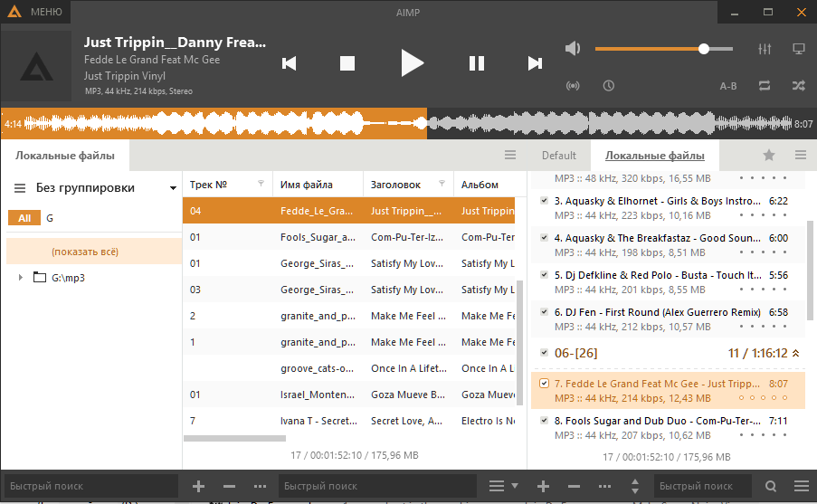
Task: Click the A-B repeat section button
Action: click(x=727, y=86)
